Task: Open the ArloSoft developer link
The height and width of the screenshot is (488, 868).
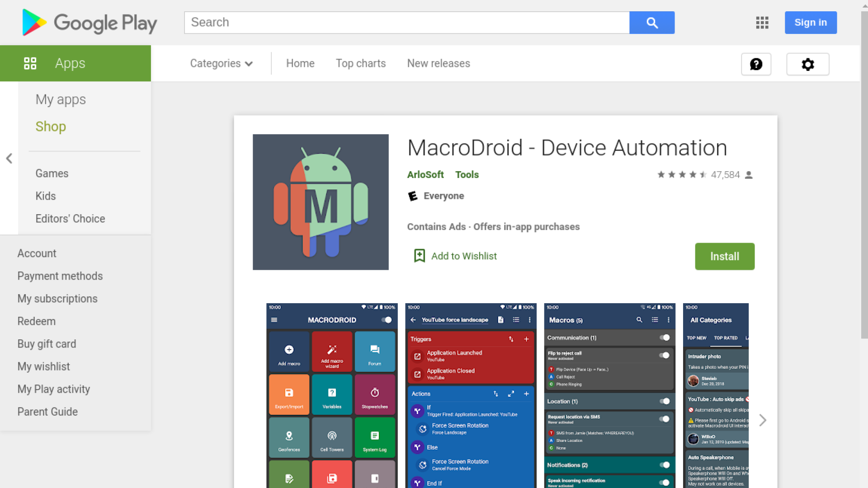Action: (425, 175)
